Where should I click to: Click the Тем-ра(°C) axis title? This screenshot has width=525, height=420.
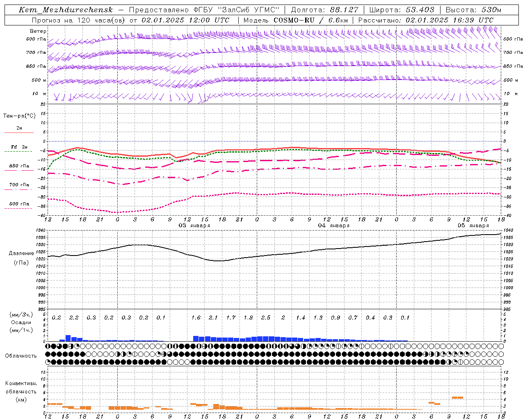tap(19, 116)
